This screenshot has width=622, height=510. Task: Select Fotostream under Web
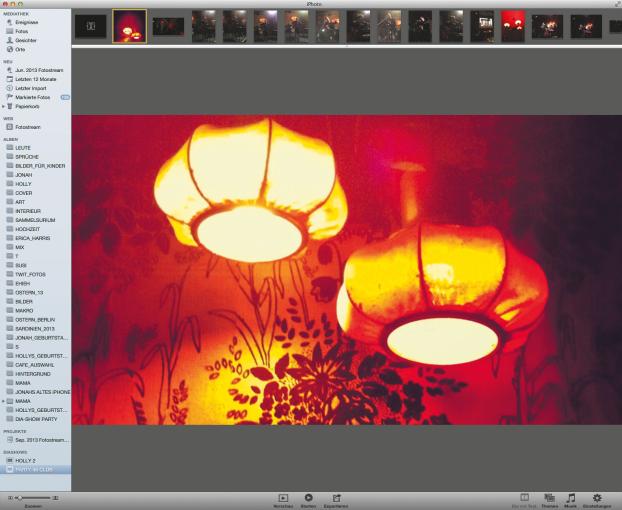tap(27, 127)
